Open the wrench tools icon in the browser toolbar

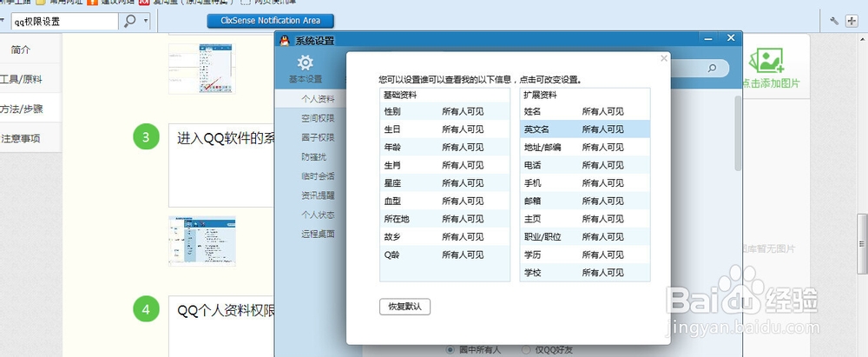click(834, 21)
